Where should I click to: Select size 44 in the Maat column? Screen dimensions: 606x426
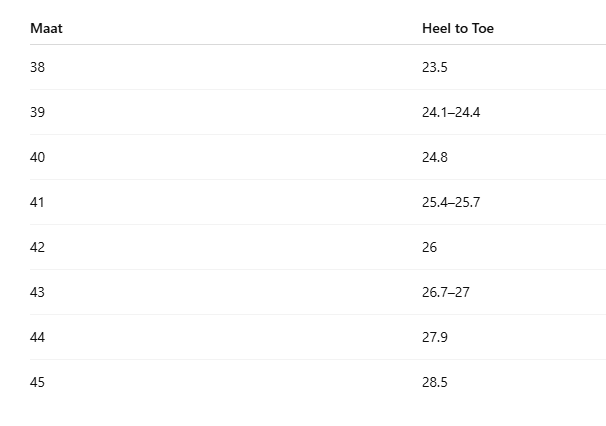tap(37, 337)
